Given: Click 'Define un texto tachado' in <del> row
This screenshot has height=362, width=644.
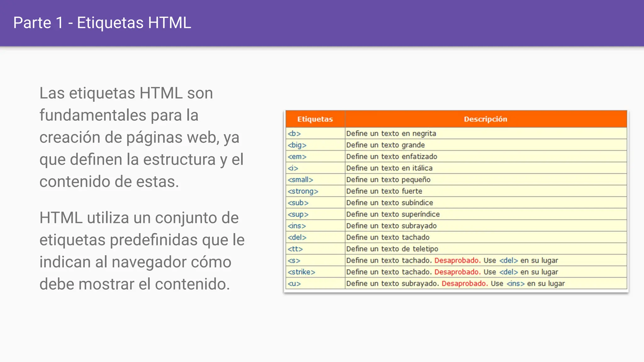Looking at the screenshot, I should 388,237.
